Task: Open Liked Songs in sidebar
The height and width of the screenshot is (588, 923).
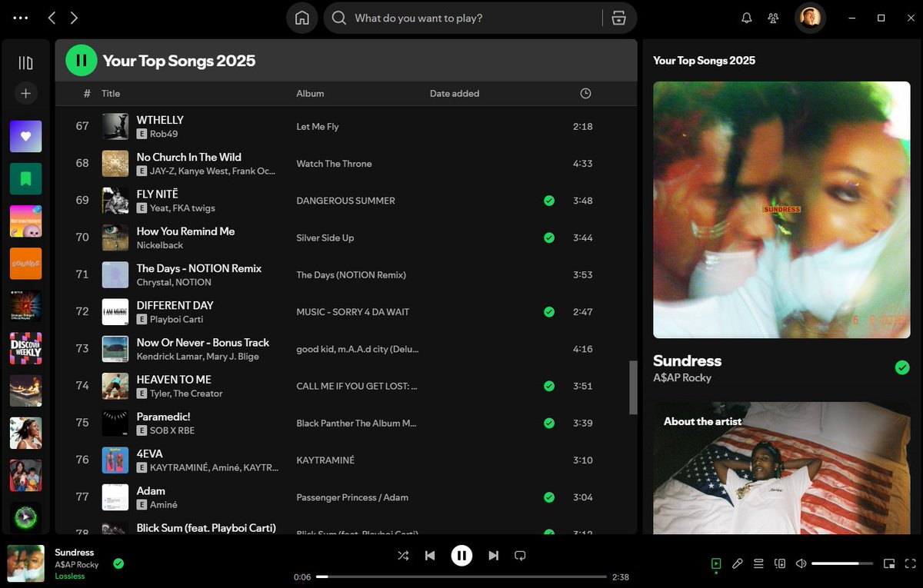Action: pyautogui.click(x=25, y=136)
